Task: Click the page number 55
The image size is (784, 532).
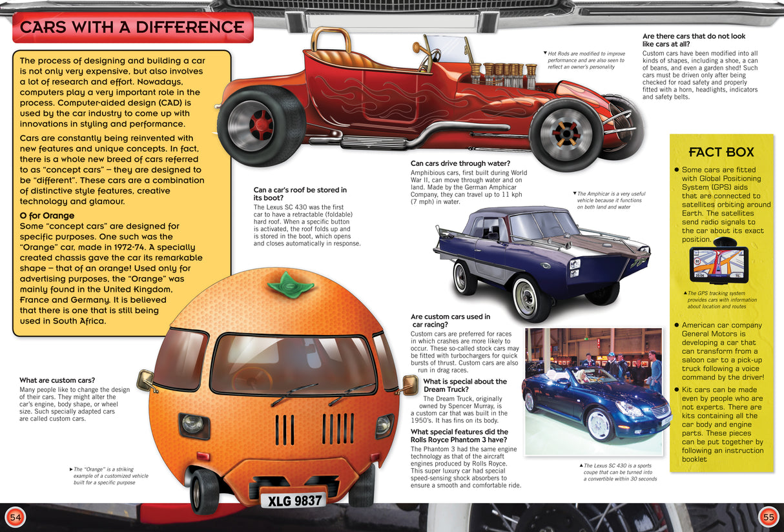Action: 767,517
